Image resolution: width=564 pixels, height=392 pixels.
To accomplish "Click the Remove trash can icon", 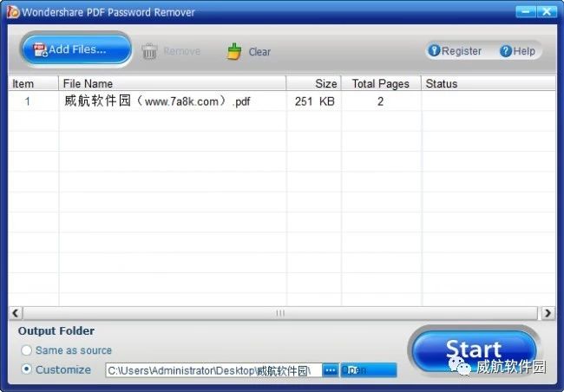I will click(149, 51).
